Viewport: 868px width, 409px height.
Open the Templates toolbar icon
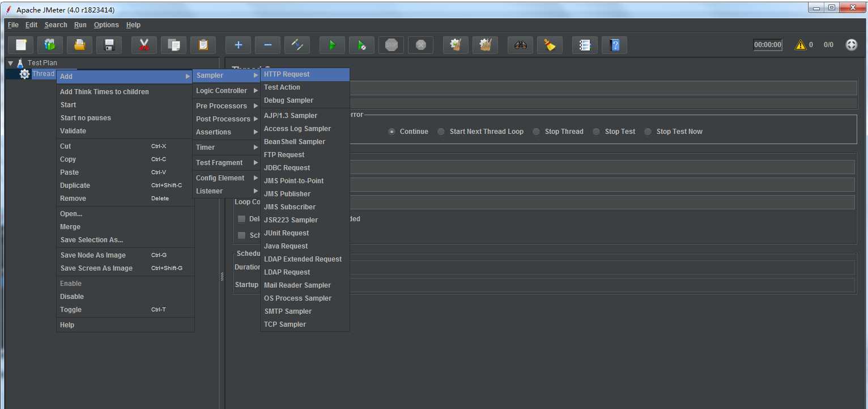50,45
